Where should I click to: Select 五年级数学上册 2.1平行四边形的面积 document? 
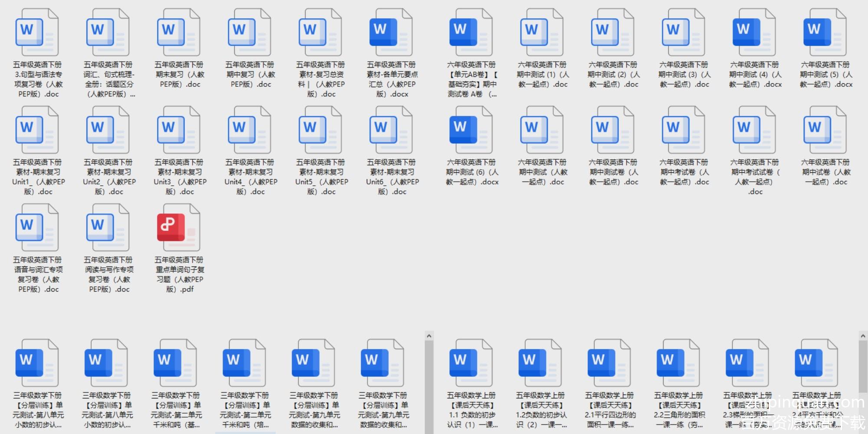pos(609,384)
